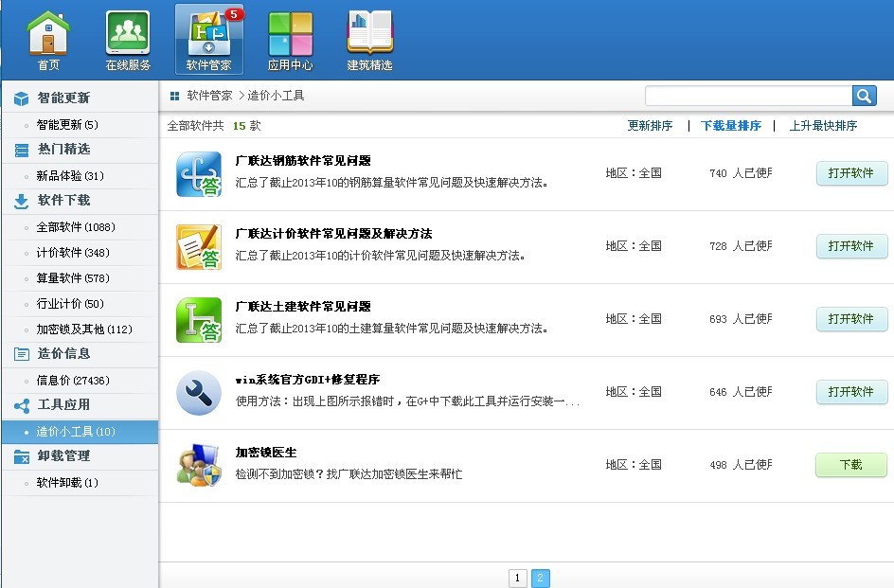Click the GDI+修复程序 wrench icon
The width and height of the screenshot is (894, 588).
click(x=199, y=393)
